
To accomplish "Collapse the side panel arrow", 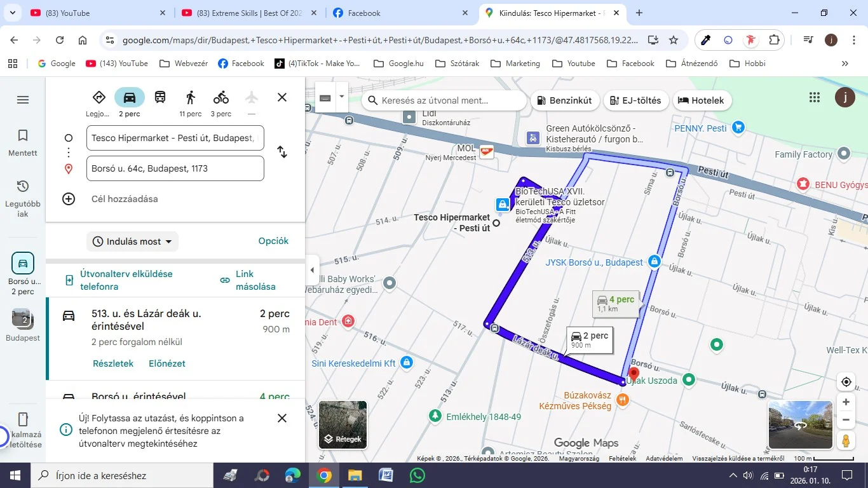I will click(312, 270).
